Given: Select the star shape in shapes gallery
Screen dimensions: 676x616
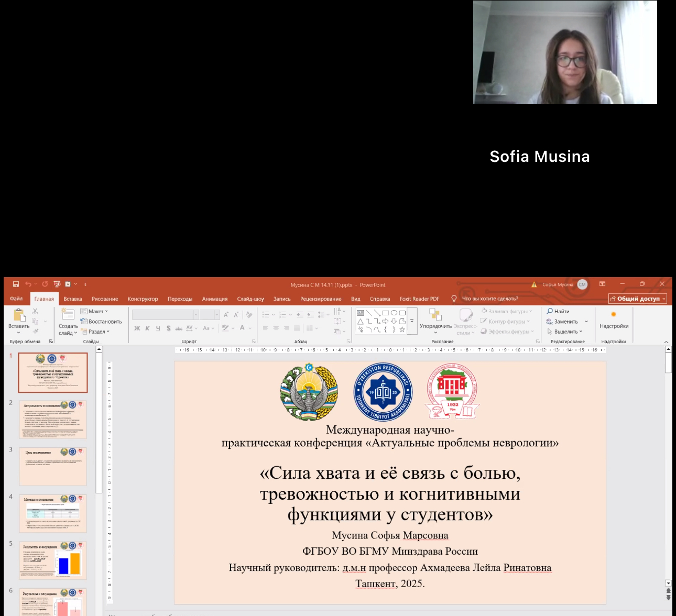Looking at the screenshot, I should pos(402,329).
